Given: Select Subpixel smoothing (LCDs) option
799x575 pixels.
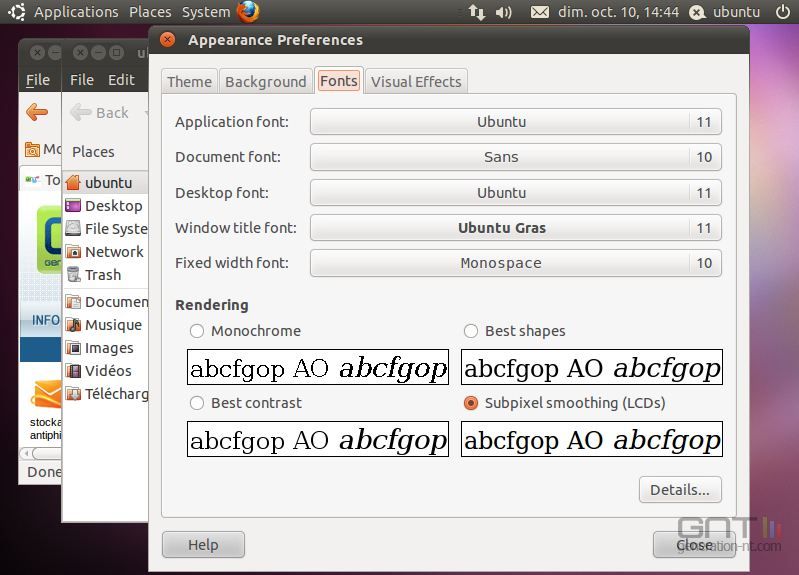Looking at the screenshot, I should click(x=565, y=403).
